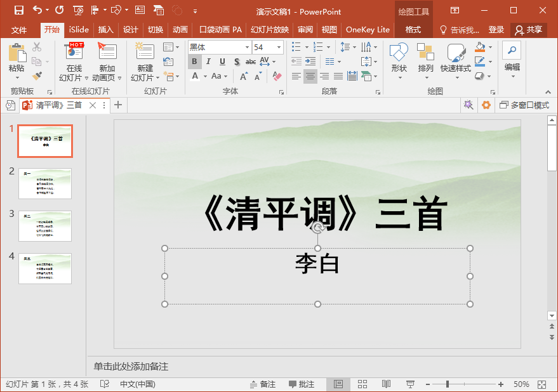Viewport: 558px width, 392px height.
Task: Open the font size 54 dropdown
Action: [x=279, y=48]
